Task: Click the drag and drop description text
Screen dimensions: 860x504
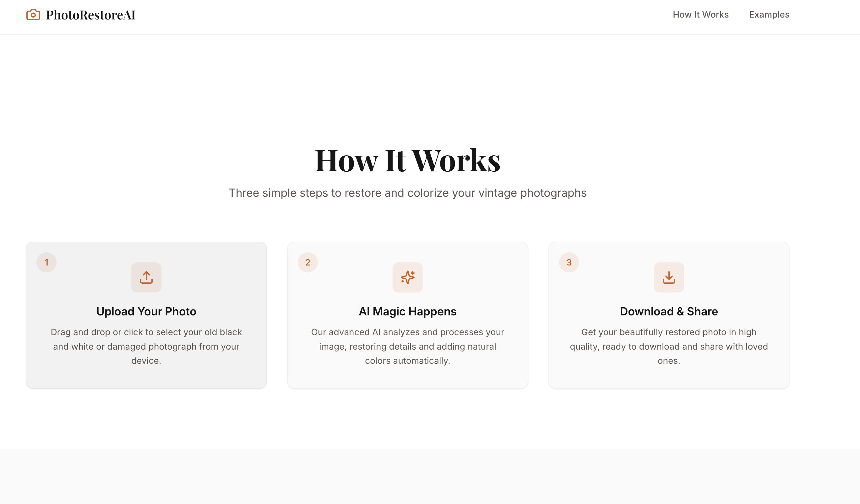Action: pyautogui.click(x=146, y=346)
